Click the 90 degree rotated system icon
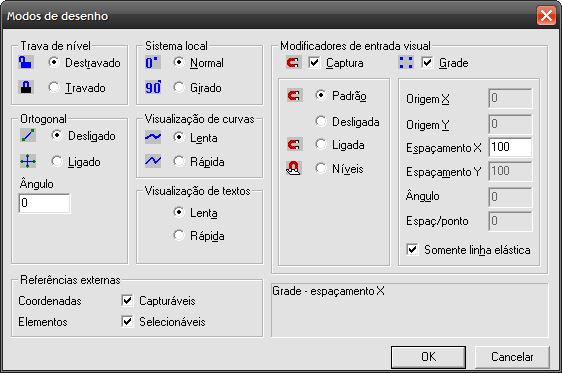This screenshot has width=562, height=373. (x=153, y=87)
